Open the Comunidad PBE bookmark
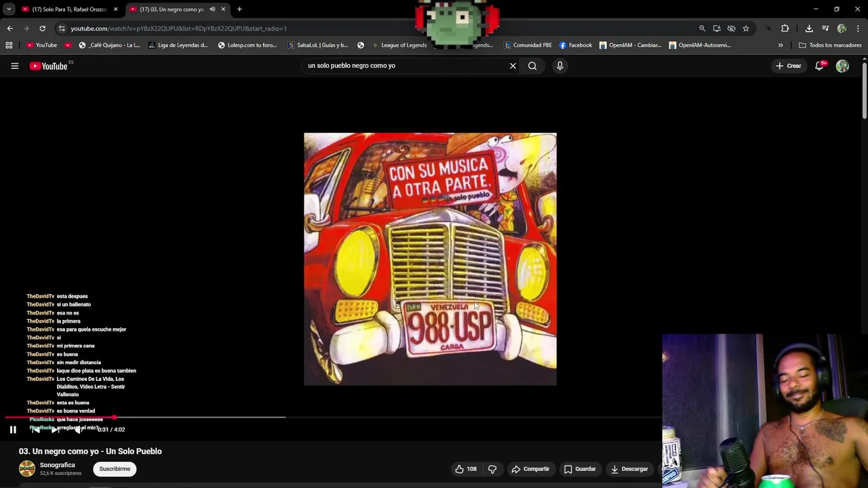Viewport: 868px width, 488px height. coord(528,45)
